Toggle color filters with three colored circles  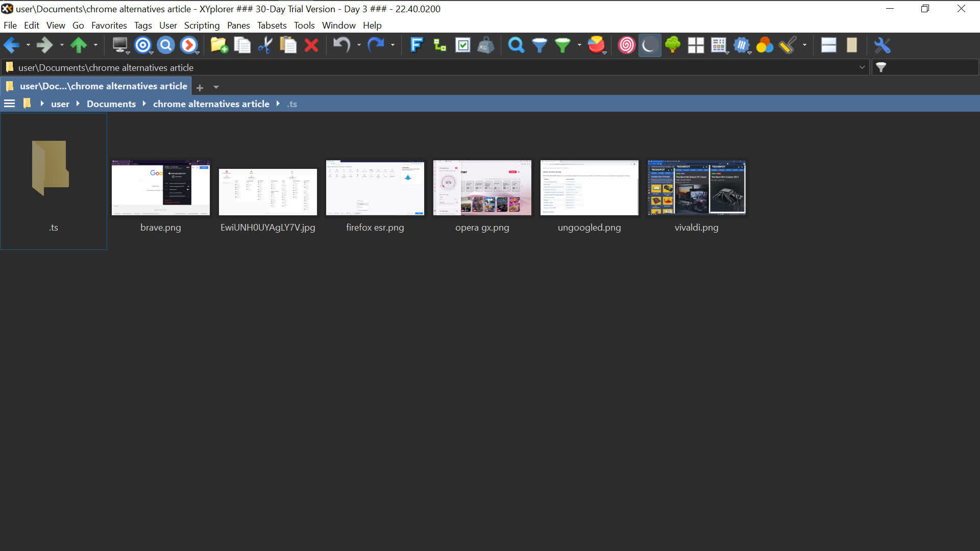pyautogui.click(x=765, y=45)
